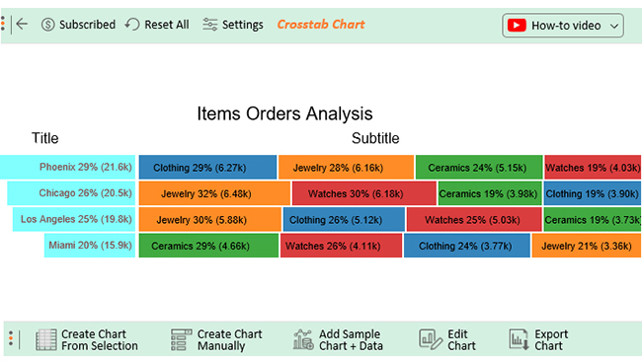642x364 pixels.
Task: Select the Phoenix 29% (21.6k) bar
Action: point(67,168)
